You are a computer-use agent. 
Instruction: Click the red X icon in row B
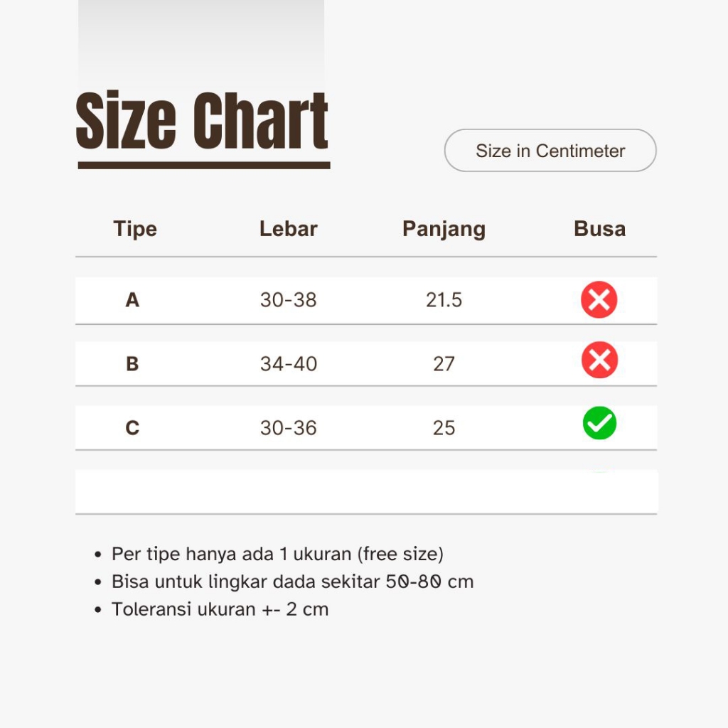click(x=599, y=360)
